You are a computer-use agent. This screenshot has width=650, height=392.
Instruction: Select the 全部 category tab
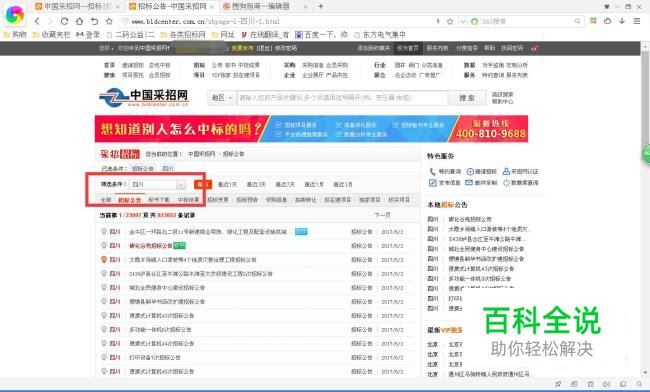[106, 200]
